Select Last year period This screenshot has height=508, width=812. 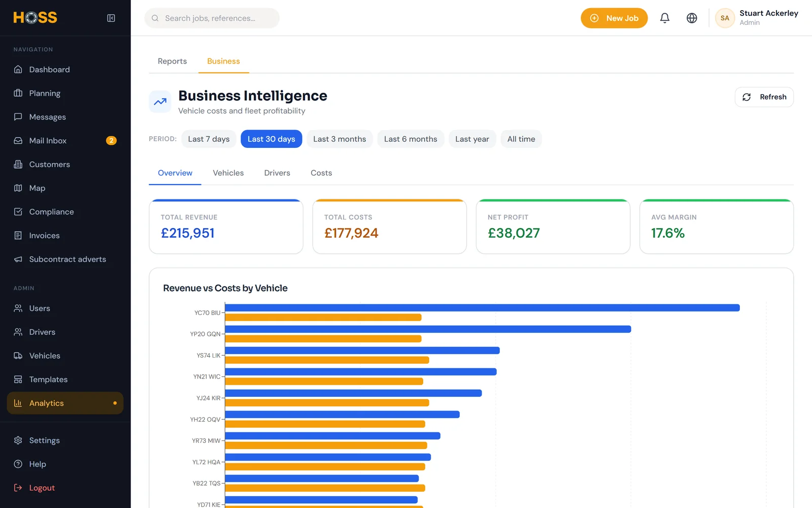coord(472,139)
